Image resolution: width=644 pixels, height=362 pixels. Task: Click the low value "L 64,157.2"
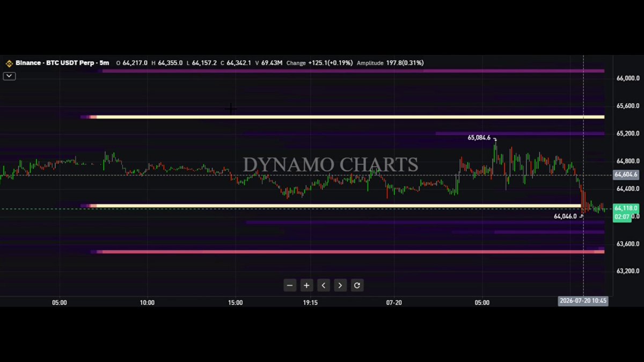(202, 63)
